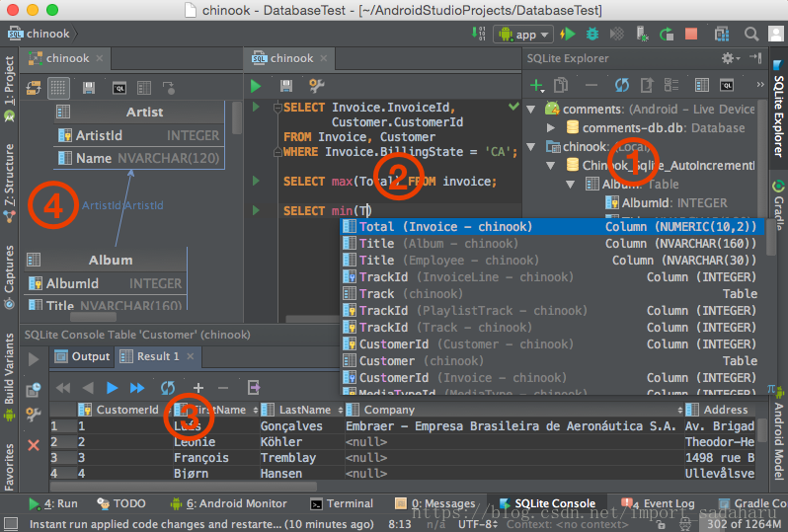
Task: Choose Title (Album - chinook) completion
Action: (x=552, y=243)
